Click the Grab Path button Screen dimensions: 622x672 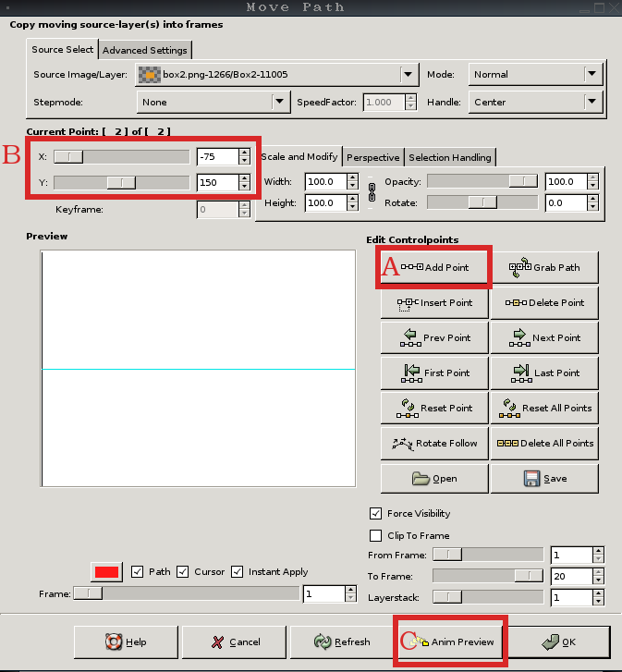(x=544, y=267)
